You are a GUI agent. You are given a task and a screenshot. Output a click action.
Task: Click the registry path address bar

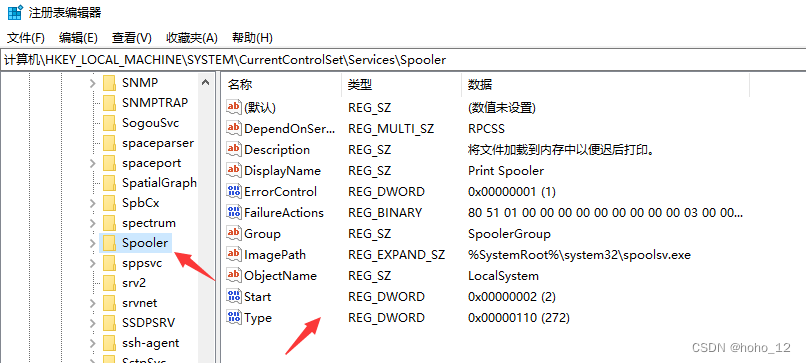pyautogui.click(x=403, y=60)
